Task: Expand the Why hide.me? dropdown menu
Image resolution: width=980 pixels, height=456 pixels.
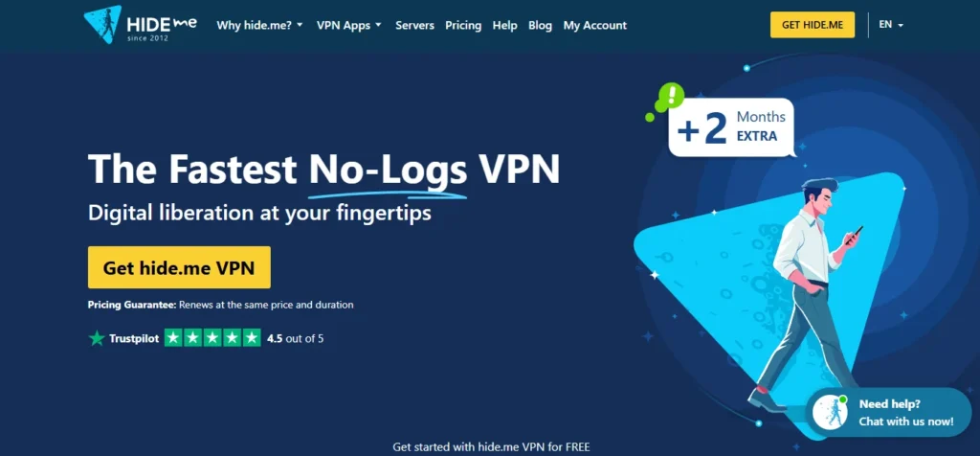Action: click(x=259, y=25)
